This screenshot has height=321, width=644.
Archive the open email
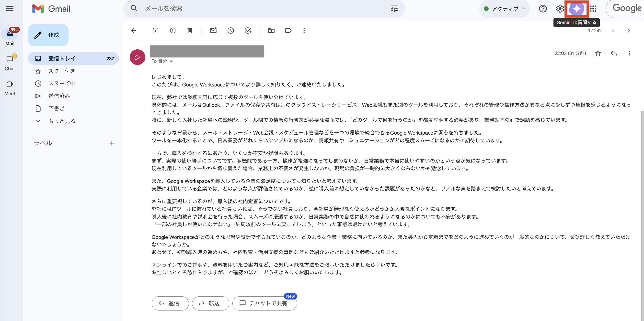click(156, 31)
